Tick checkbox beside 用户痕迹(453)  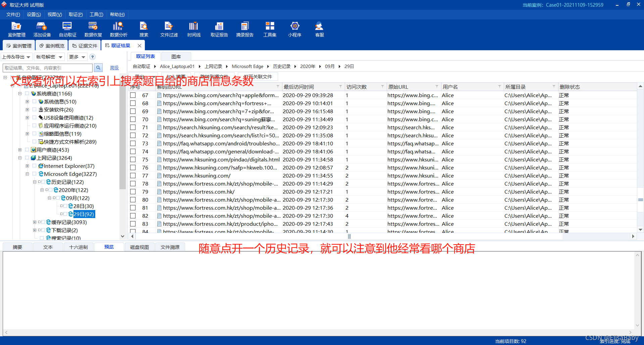pyautogui.click(x=27, y=150)
